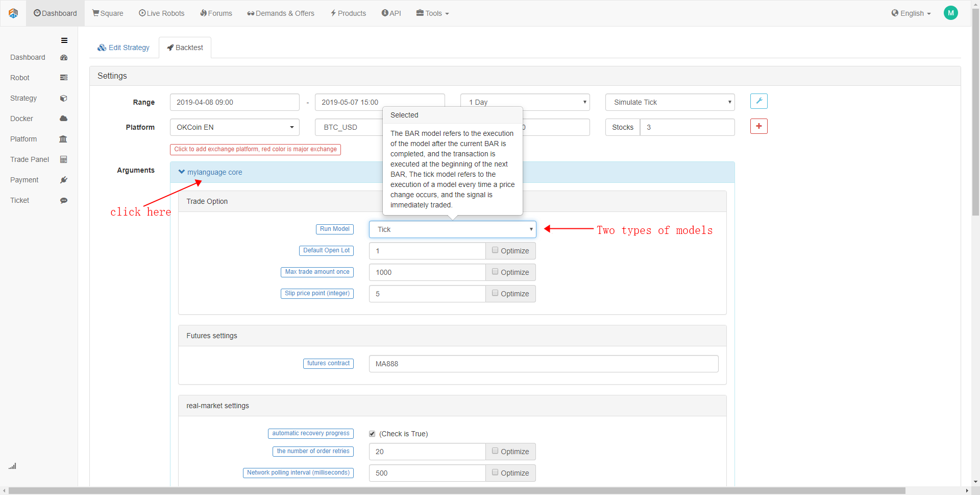This screenshot has height=495, width=980.
Task: Open Trade Panel via the calculator icon
Action: tap(64, 159)
